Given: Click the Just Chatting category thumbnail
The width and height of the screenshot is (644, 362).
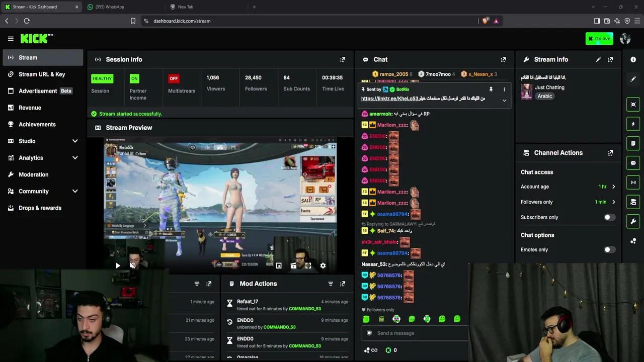Looking at the screenshot, I should pos(527,92).
